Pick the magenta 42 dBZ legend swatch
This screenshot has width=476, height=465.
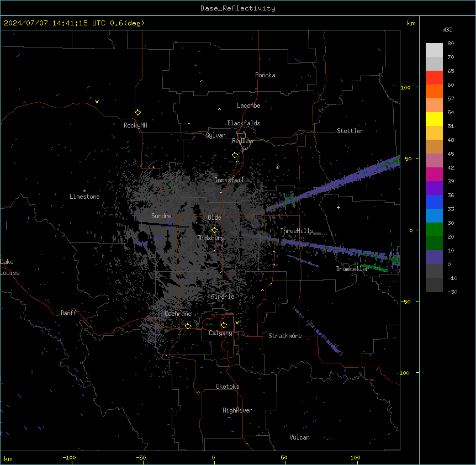(x=434, y=174)
